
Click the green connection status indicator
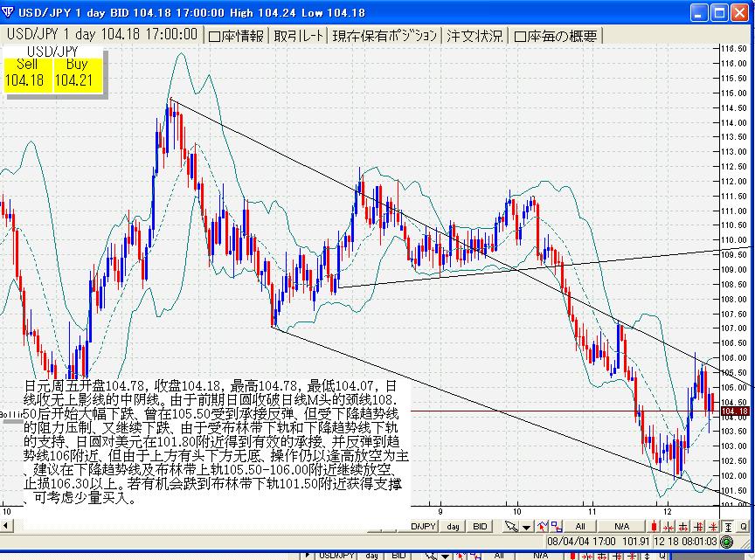(x=726, y=542)
